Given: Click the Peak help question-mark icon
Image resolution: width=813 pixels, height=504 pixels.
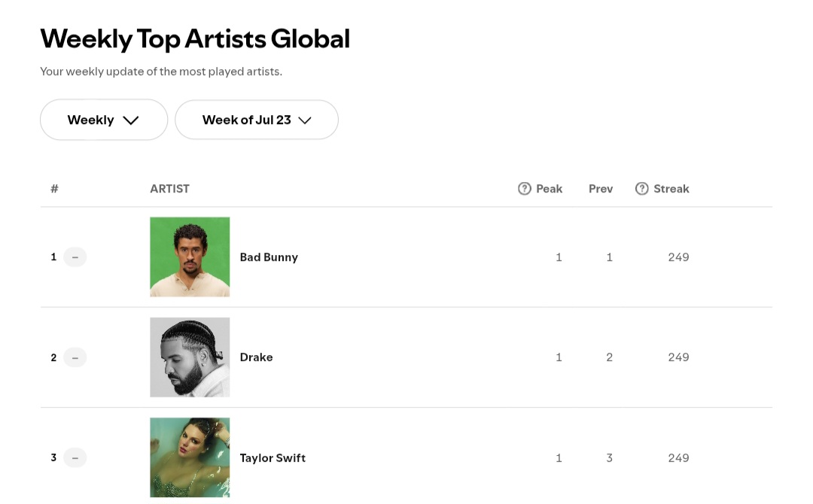Looking at the screenshot, I should pos(524,189).
